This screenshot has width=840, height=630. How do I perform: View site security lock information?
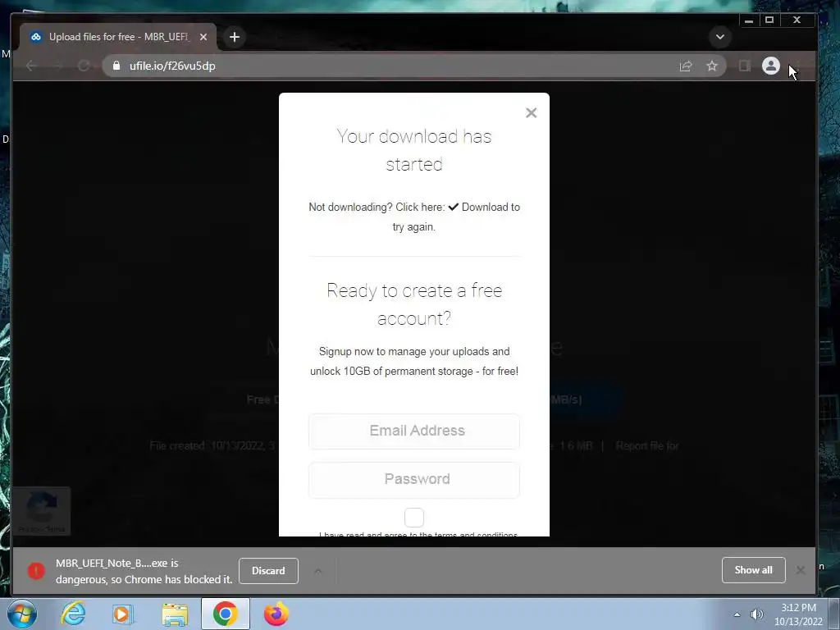(x=116, y=66)
